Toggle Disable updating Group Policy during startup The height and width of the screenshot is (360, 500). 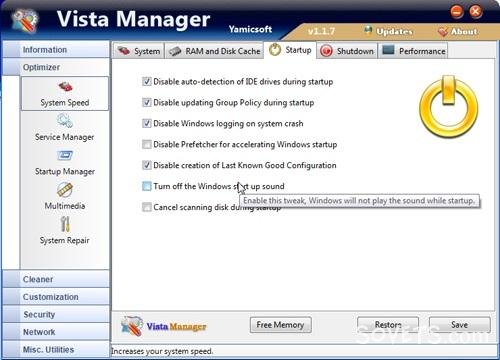(x=147, y=102)
